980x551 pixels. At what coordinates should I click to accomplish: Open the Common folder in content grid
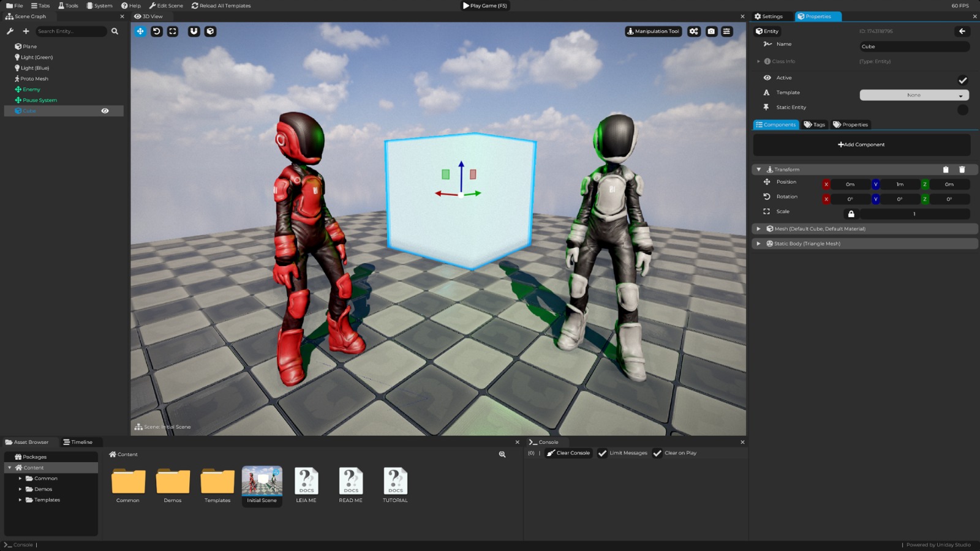(x=128, y=485)
